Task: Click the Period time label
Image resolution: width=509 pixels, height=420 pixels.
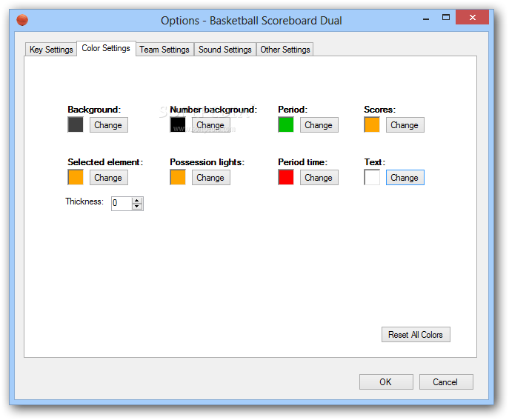Action: tap(302, 162)
